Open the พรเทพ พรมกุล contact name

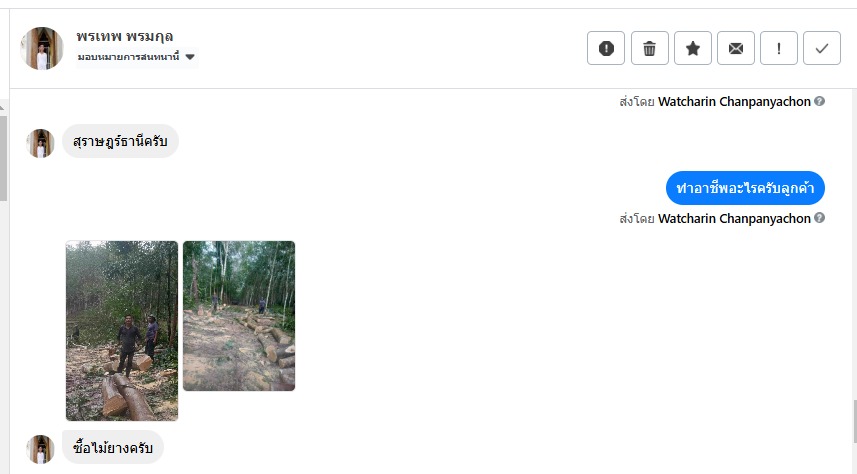pyautogui.click(x=125, y=36)
